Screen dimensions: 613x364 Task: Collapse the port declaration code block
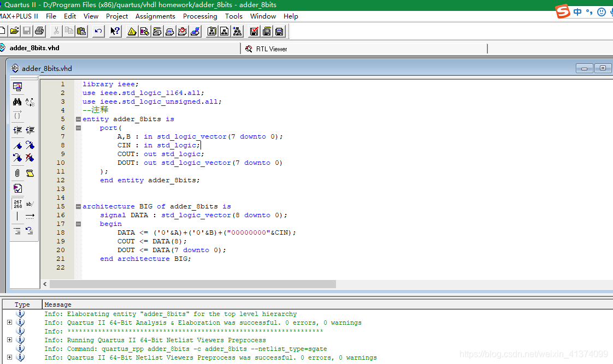click(78, 128)
